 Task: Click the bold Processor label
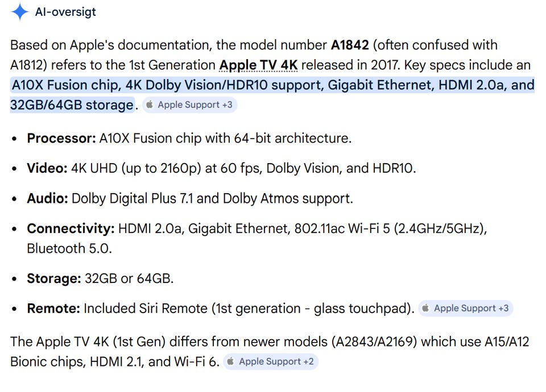coord(61,138)
